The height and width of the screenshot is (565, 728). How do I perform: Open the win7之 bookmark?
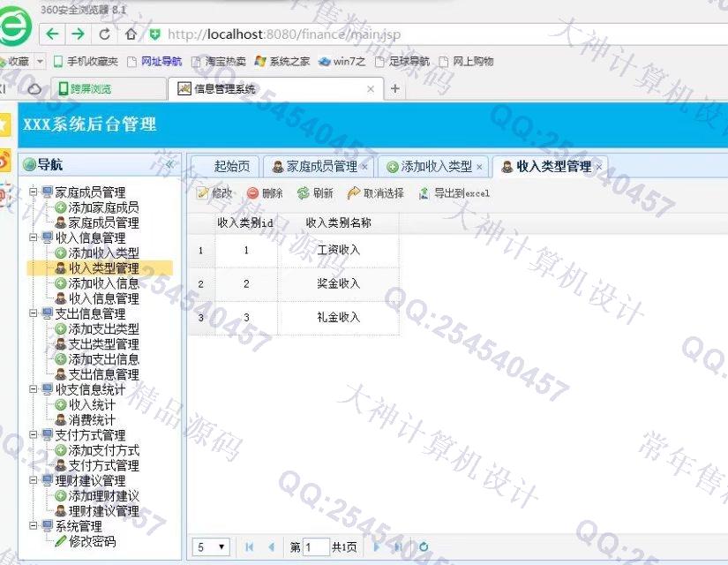pos(342,61)
